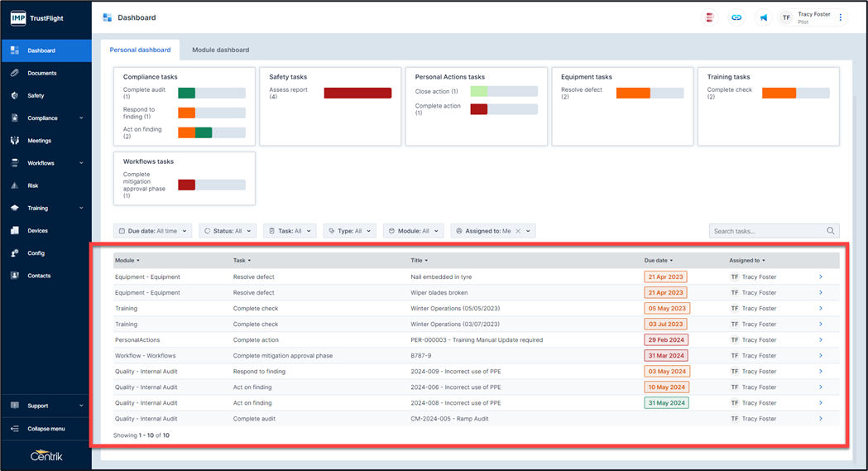Open the Due date: All time dropdown
Screen dimensions: 868x471
(x=153, y=232)
